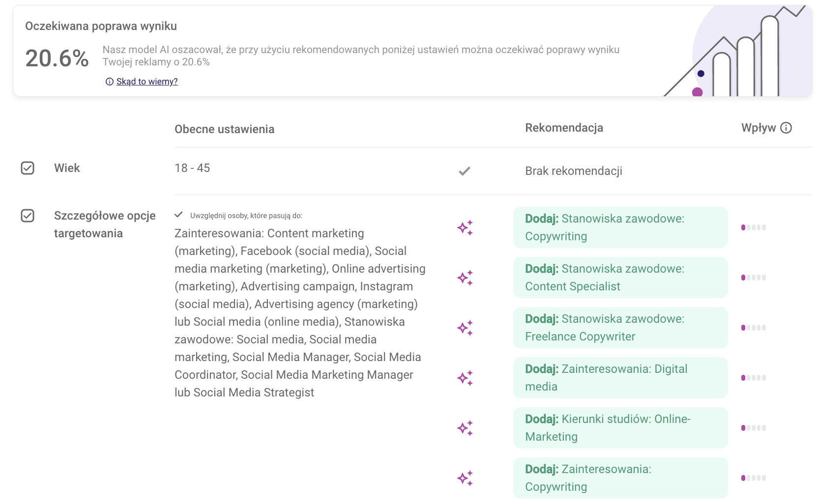
Task: Click the 'Szczegółowe opcje targetowania' label
Action: pos(105,224)
